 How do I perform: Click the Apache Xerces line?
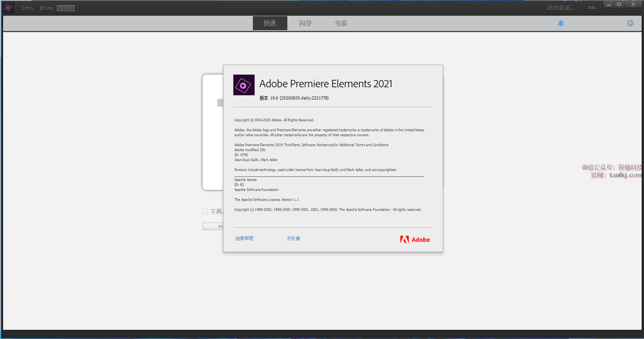[246, 180]
